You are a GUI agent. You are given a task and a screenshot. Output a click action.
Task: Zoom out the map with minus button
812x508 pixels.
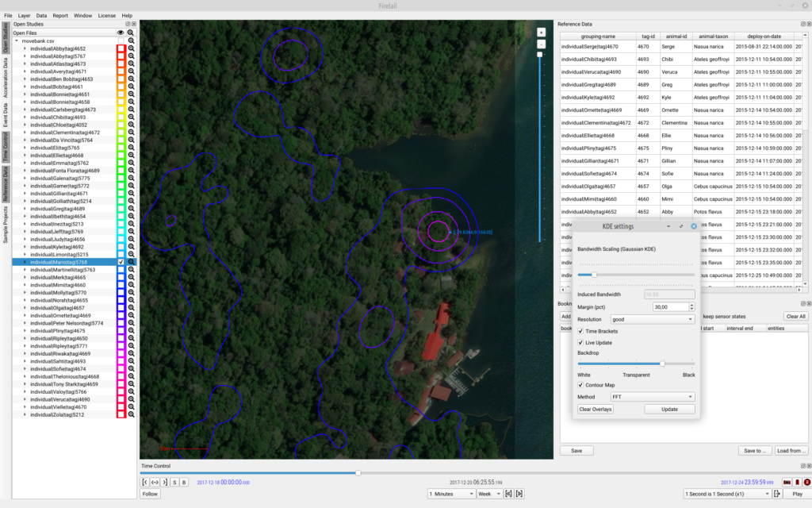[541, 44]
